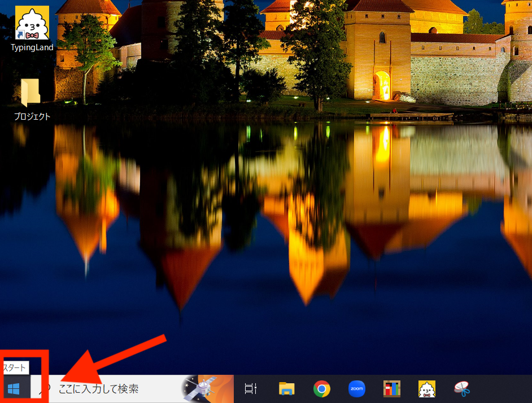This screenshot has height=403, width=532.
Task: Open the プロジェクト folder on the desktop
Action: point(31,93)
